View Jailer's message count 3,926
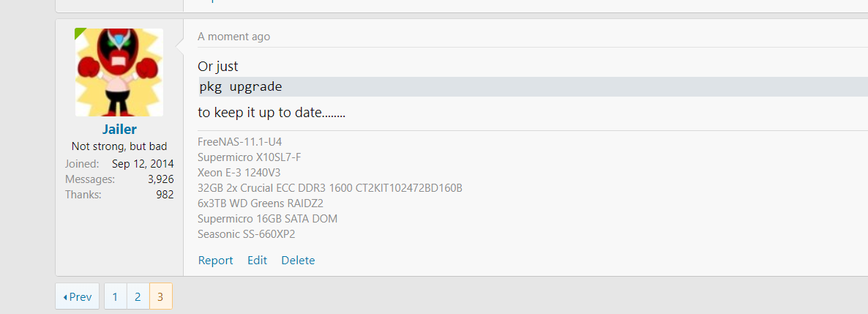 [160, 179]
